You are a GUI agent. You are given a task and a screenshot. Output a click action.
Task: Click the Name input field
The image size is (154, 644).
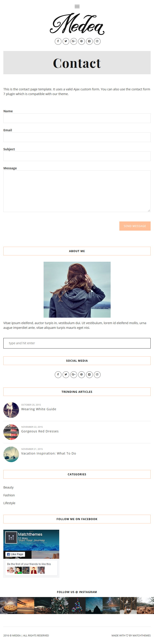[x=77, y=118]
